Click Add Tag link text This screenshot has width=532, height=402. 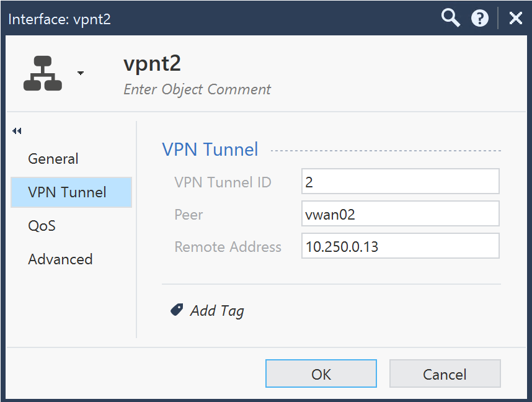(x=217, y=311)
